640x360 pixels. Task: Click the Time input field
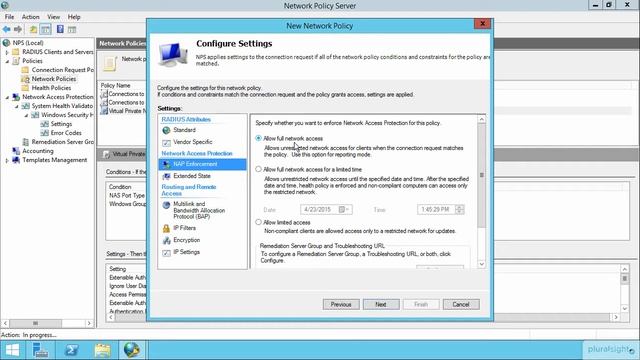coord(436,209)
